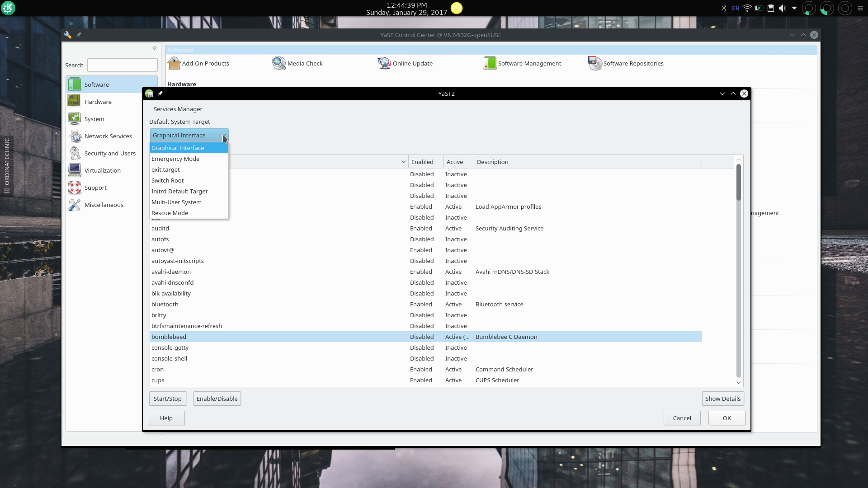Expand hidden system tray icons arrow
This screenshot has height=488, width=868.
point(794,8)
